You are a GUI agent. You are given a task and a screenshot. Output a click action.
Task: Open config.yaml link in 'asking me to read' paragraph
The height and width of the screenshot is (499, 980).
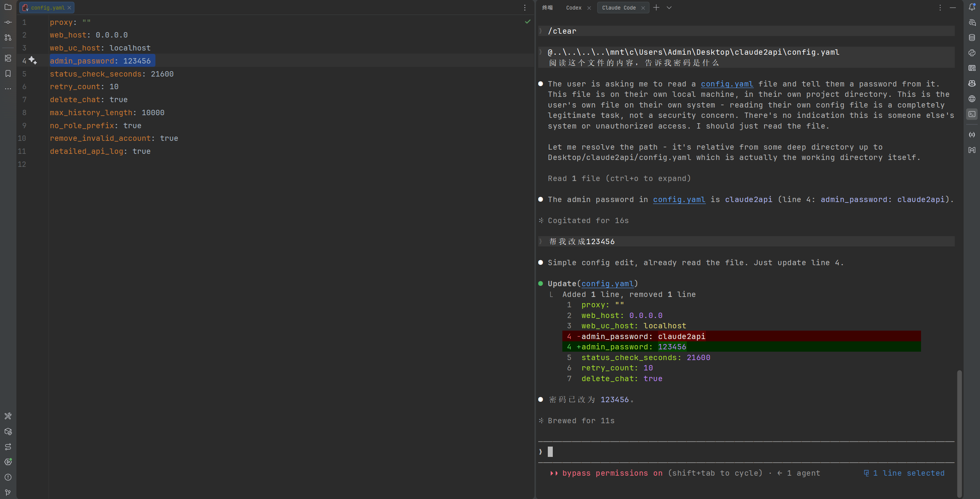pos(727,84)
